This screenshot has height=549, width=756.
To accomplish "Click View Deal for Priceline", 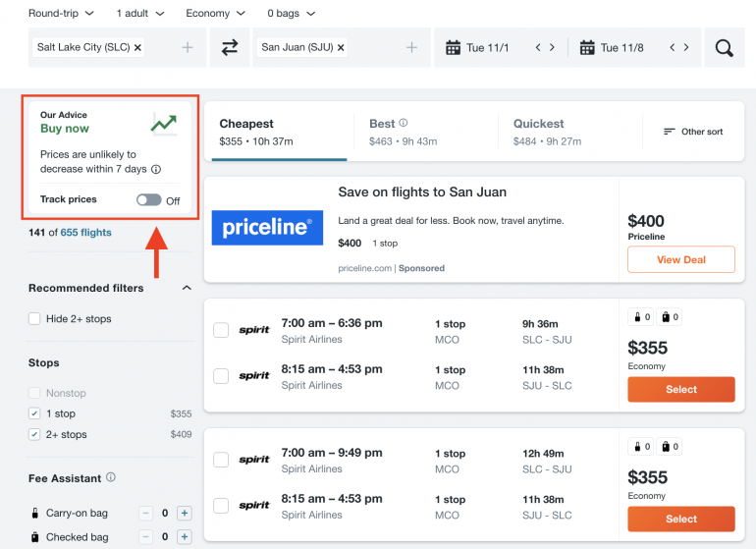I will coord(680,259).
